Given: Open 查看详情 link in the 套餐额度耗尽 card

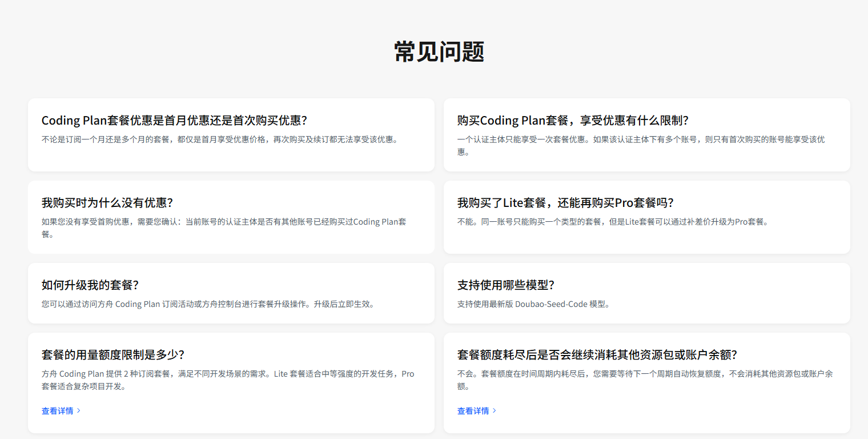Looking at the screenshot, I should (x=473, y=410).
